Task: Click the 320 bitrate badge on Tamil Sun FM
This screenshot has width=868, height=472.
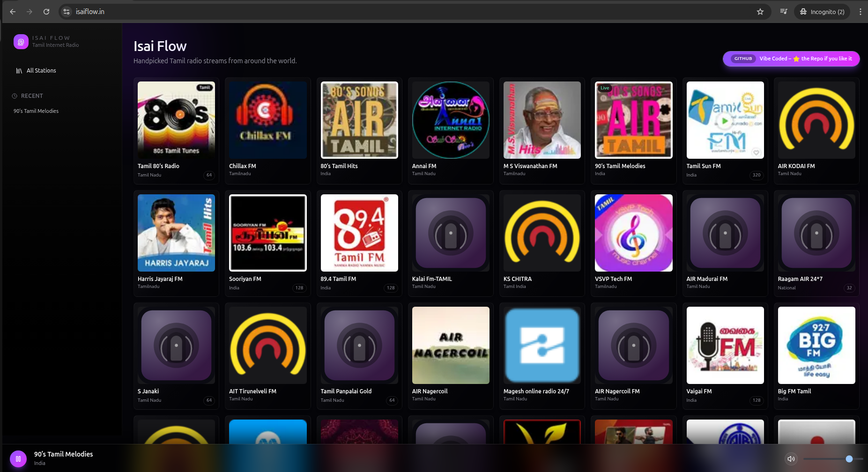Action: point(757,175)
